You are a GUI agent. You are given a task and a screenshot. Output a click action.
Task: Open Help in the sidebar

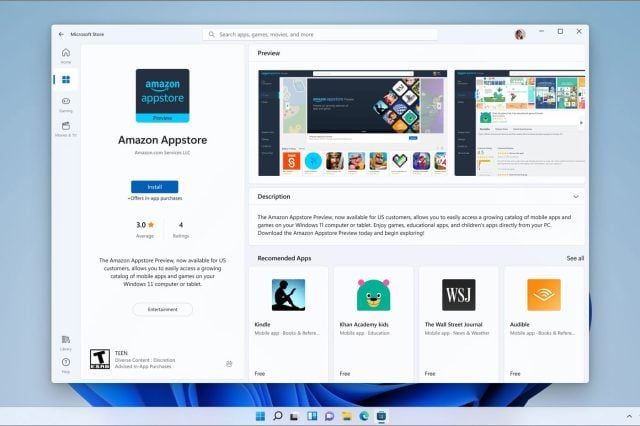(66, 365)
